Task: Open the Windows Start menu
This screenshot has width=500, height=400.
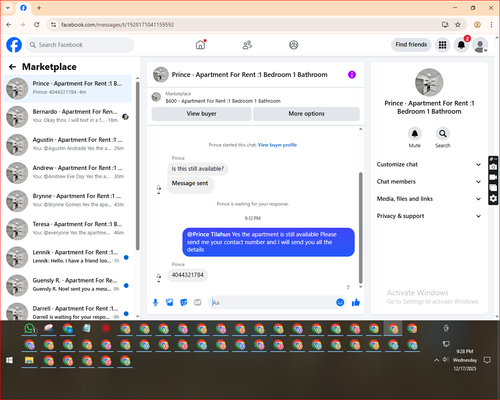Action: tap(9, 360)
